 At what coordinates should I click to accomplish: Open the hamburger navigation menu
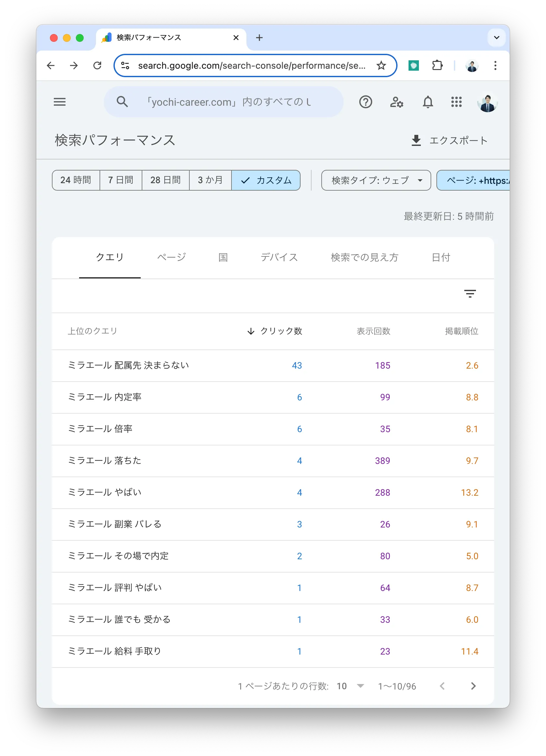pos(60,102)
